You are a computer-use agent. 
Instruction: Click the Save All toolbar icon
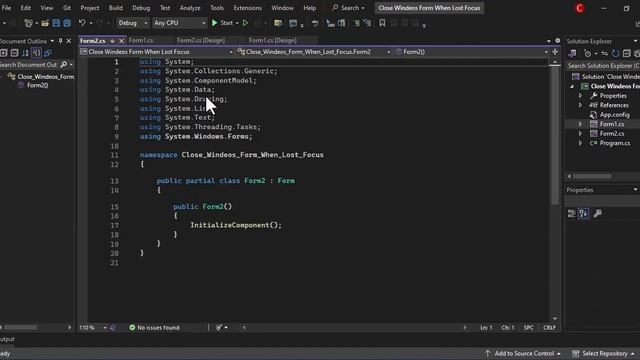point(67,23)
